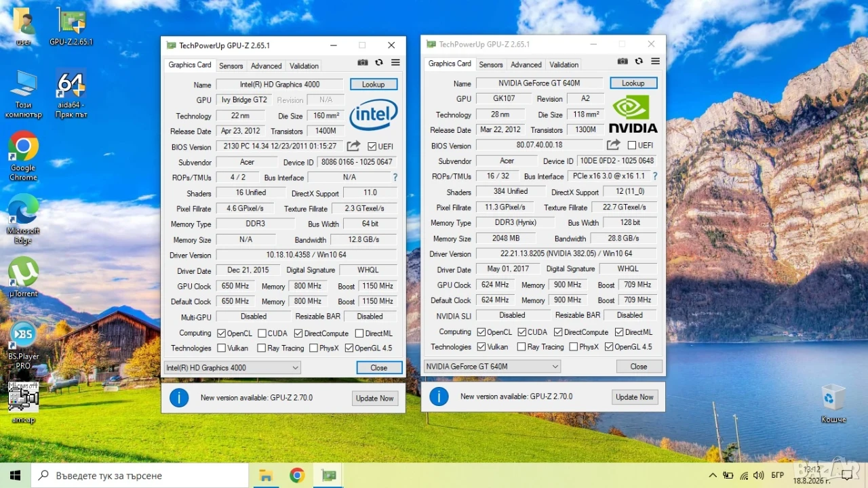
Task: Click Lookup button in NVIDIA window
Action: click(x=633, y=83)
